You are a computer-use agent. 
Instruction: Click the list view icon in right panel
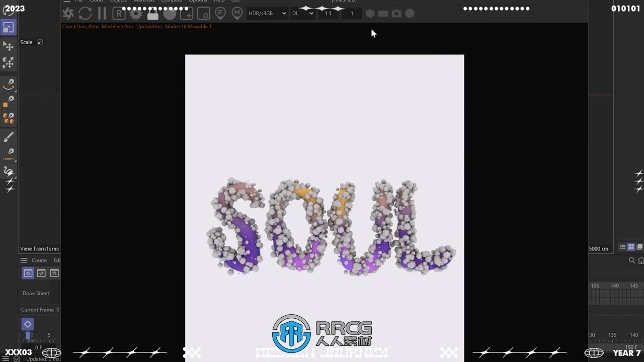click(x=622, y=247)
